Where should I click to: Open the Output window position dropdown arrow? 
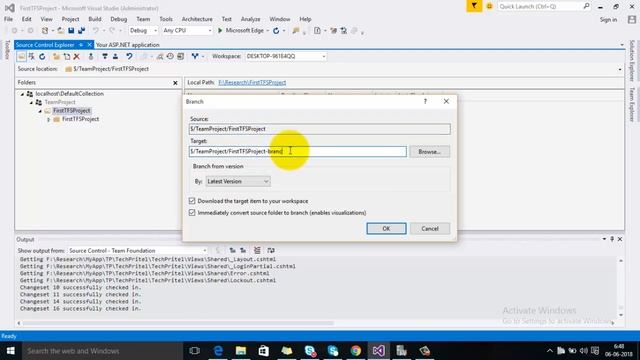[604, 239]
